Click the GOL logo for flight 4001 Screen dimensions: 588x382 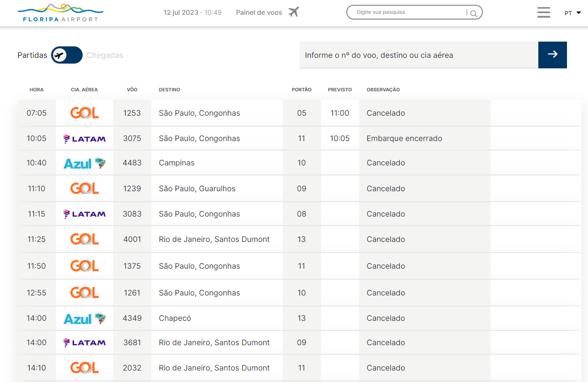point(85,240)
